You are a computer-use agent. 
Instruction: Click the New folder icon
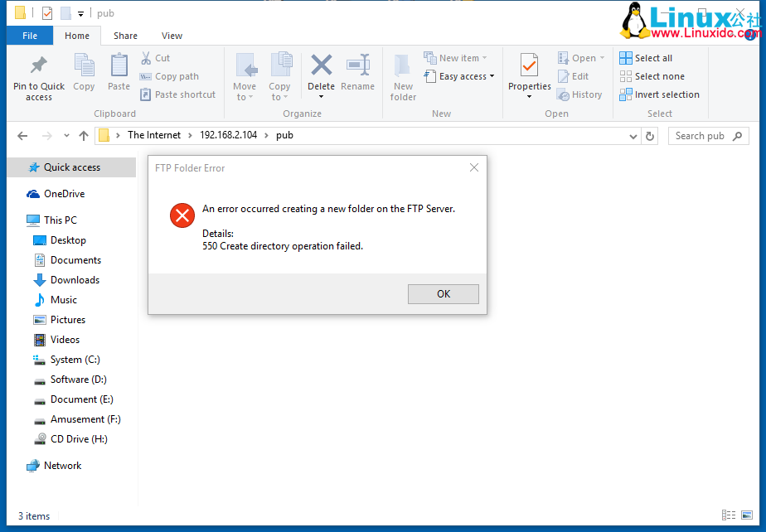pyautogui.click(x=403, y=65)
